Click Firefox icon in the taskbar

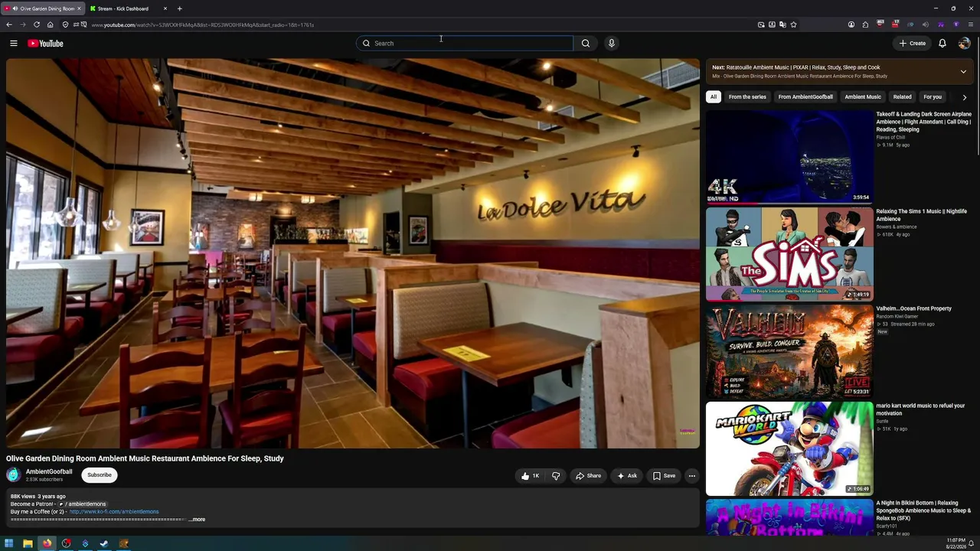coord(47,543)
